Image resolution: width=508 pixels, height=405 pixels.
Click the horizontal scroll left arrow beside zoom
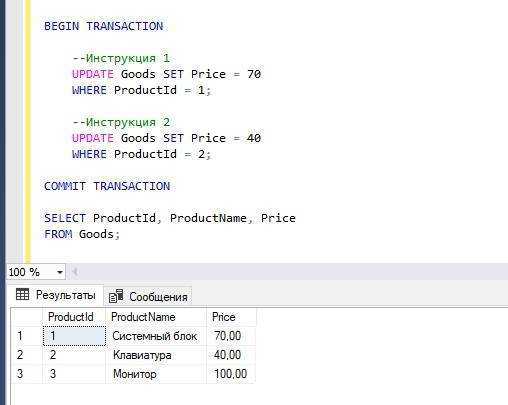click(75, 272)
